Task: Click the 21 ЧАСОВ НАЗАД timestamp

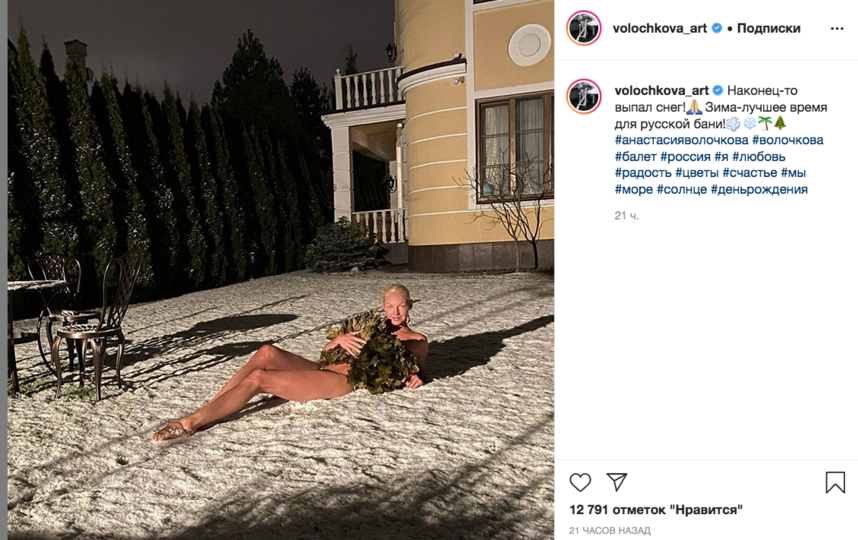Action: [610, 531]
